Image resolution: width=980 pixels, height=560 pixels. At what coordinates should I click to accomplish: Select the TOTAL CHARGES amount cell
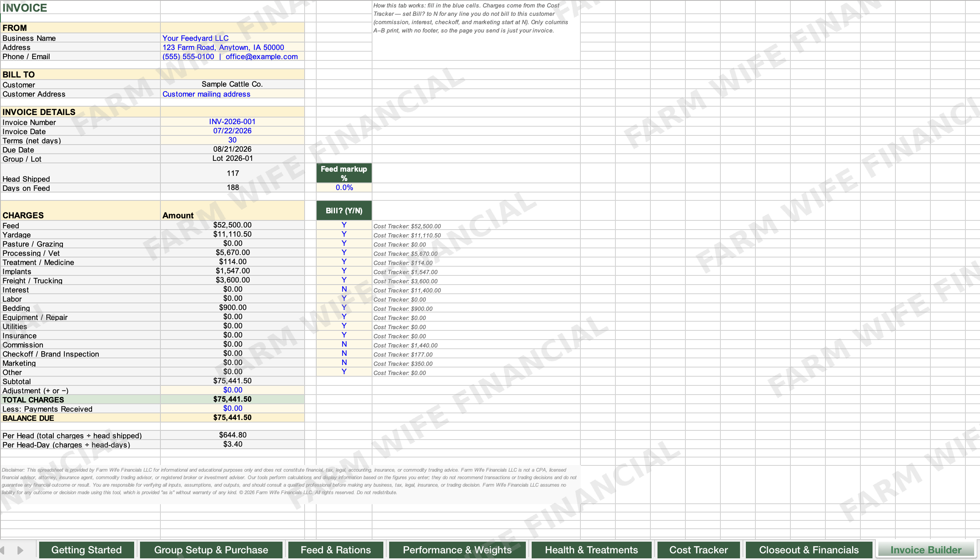coord(232,399)
